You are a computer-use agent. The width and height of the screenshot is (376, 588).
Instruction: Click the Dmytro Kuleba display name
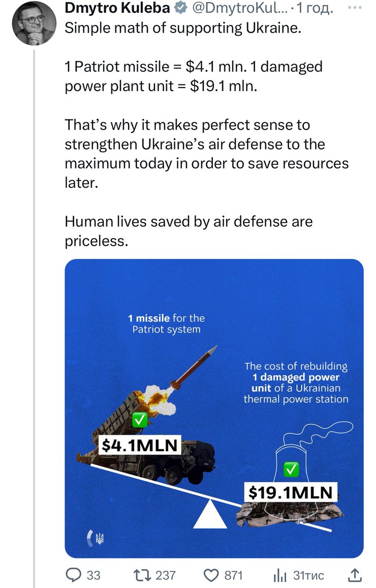(117, 8)
